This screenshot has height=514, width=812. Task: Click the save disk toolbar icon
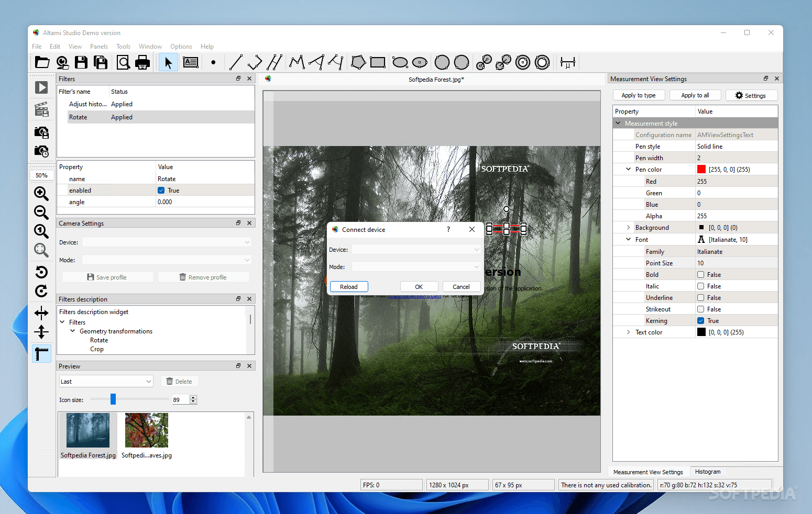click(81, 63)
